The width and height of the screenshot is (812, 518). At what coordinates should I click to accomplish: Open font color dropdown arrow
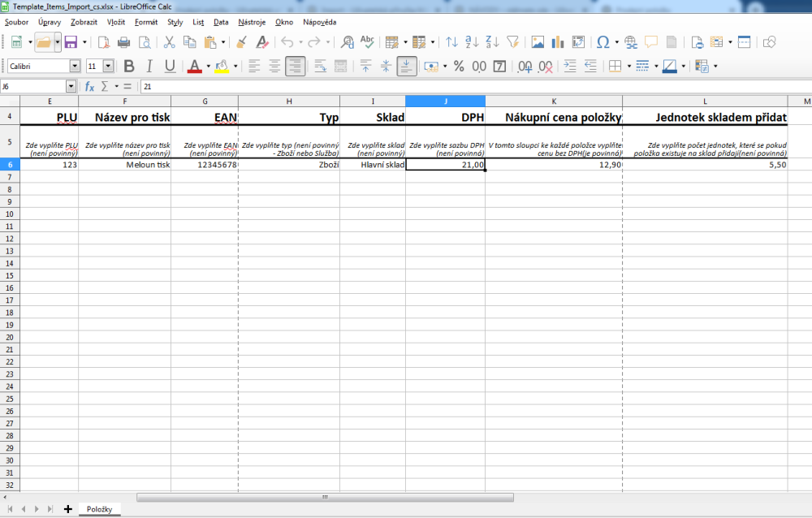click(x=208, y=67)
